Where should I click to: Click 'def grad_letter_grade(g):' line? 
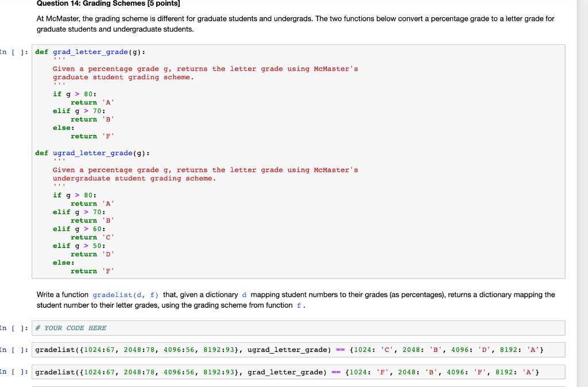[90, 52]
